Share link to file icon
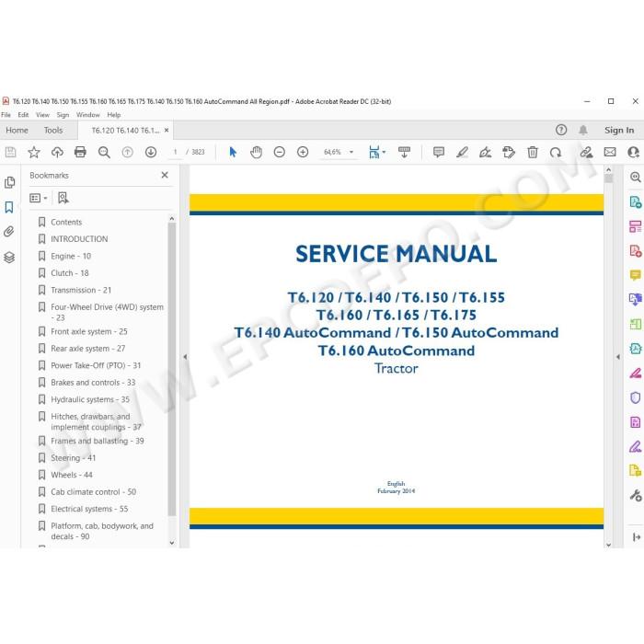Viewport: 644px width, 644px height. [586, 152]
